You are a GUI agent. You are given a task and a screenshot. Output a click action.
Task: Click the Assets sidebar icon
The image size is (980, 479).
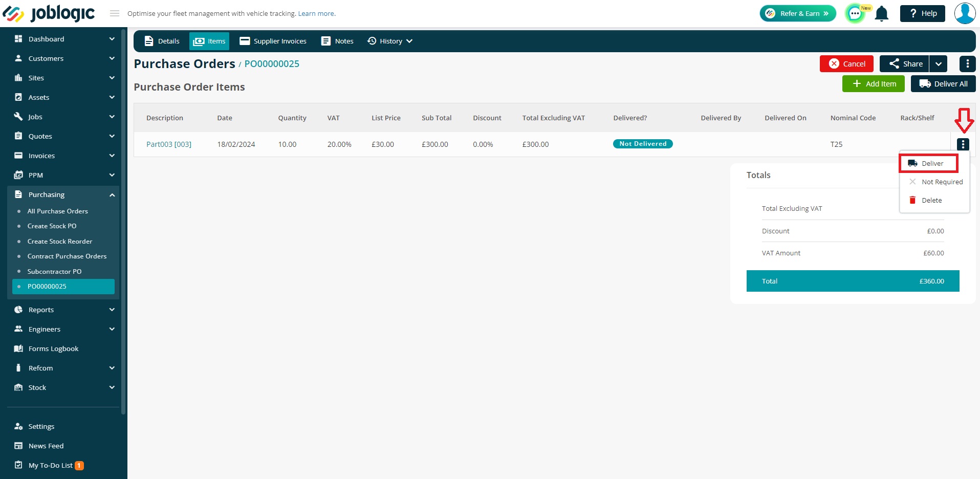tap(18, 97)
